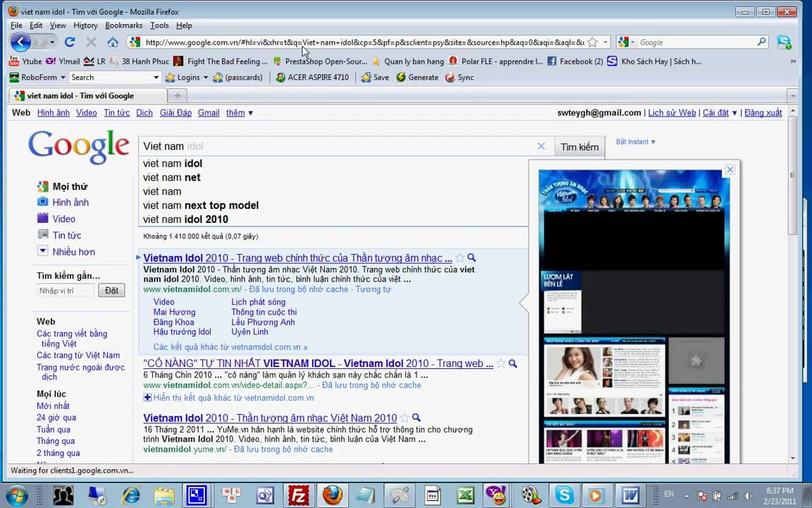Open FileZilla from the taskbar

299,495
